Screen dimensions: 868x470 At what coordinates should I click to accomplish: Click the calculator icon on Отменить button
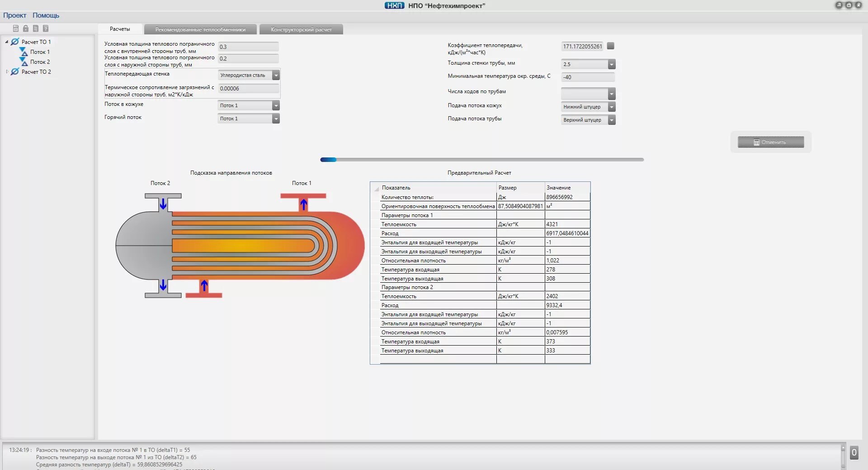pyautogui.click(x=756, y=142)
